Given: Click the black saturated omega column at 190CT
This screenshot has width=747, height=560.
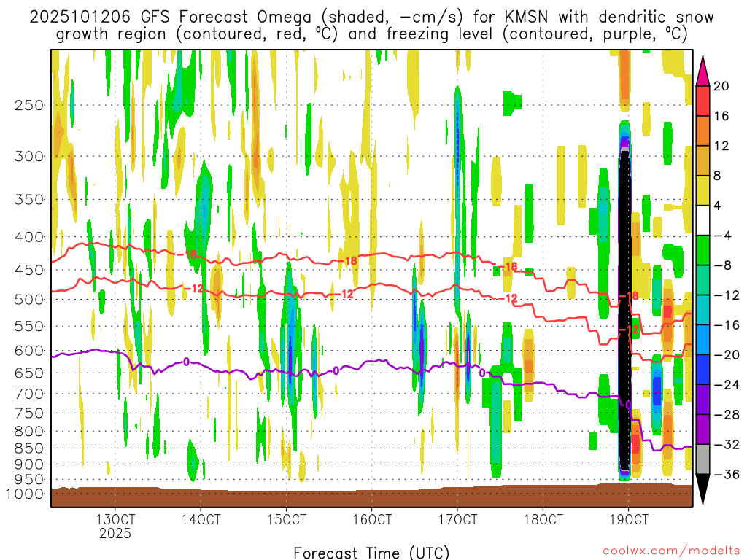Looking at the screenshot, I should pos(624,309).
